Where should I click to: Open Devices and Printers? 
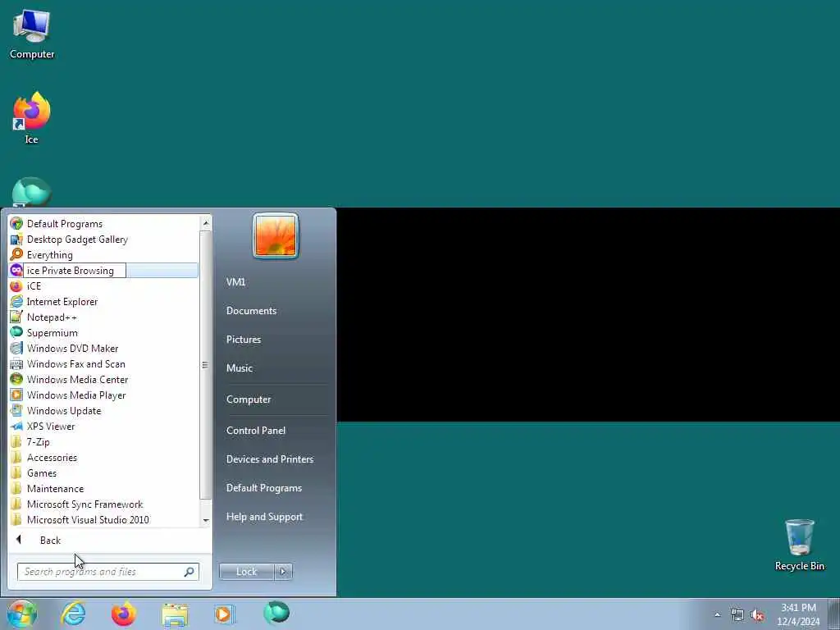coord(270,459)
